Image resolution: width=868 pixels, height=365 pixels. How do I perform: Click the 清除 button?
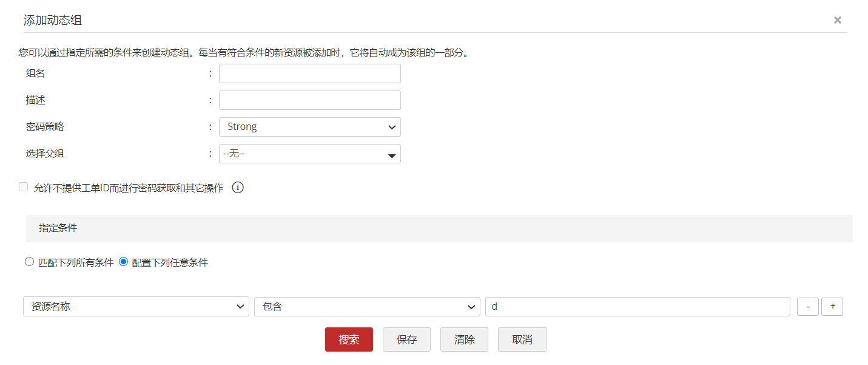464,339
